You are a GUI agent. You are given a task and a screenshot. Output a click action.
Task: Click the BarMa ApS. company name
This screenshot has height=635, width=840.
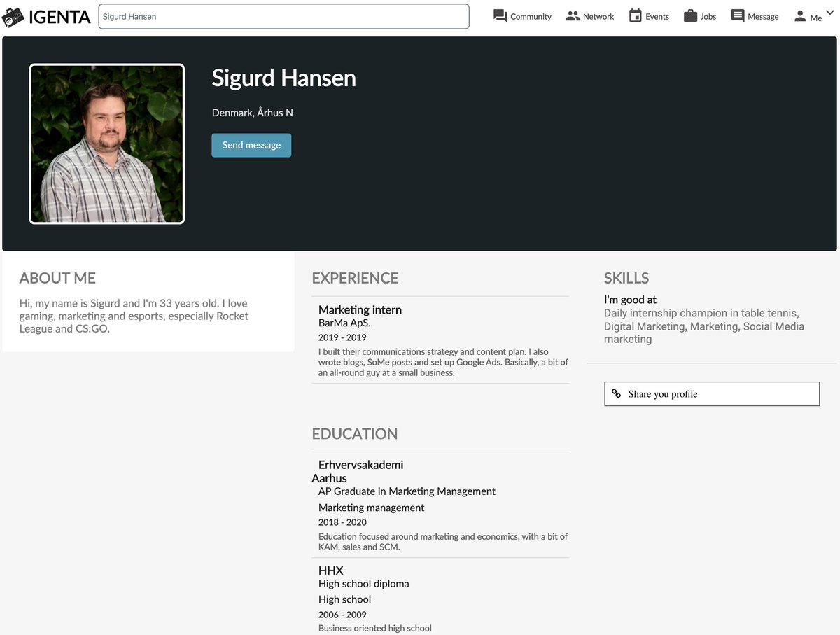[x=344, y=323]
